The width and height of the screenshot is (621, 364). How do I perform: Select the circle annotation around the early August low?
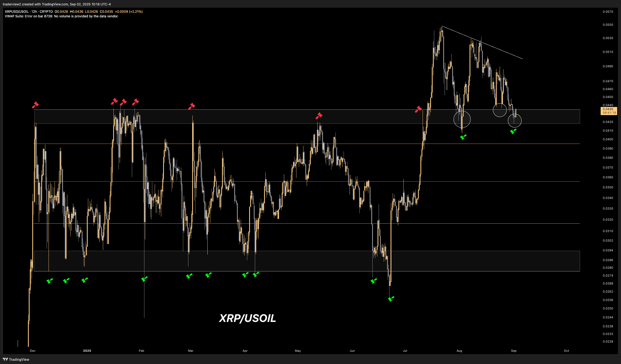click(x=462, y=119)
